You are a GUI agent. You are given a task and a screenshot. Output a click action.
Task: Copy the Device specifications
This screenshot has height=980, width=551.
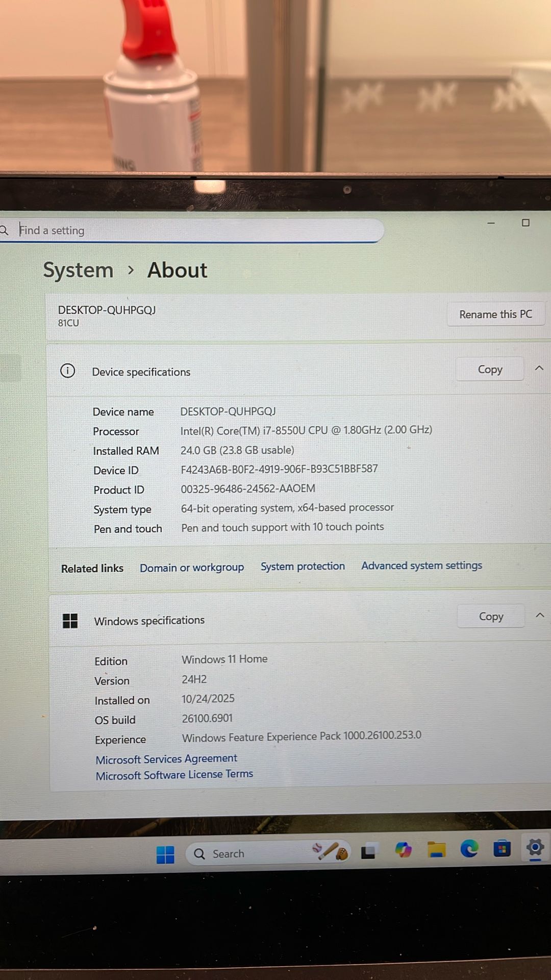pyautogui.click(x=490, y=369)
